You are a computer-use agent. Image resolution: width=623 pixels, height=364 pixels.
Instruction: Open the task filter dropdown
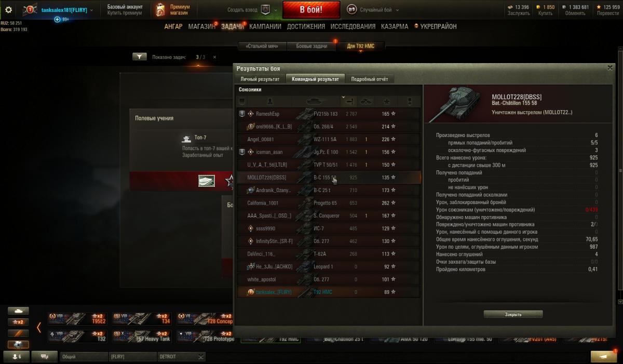(140, 57)
